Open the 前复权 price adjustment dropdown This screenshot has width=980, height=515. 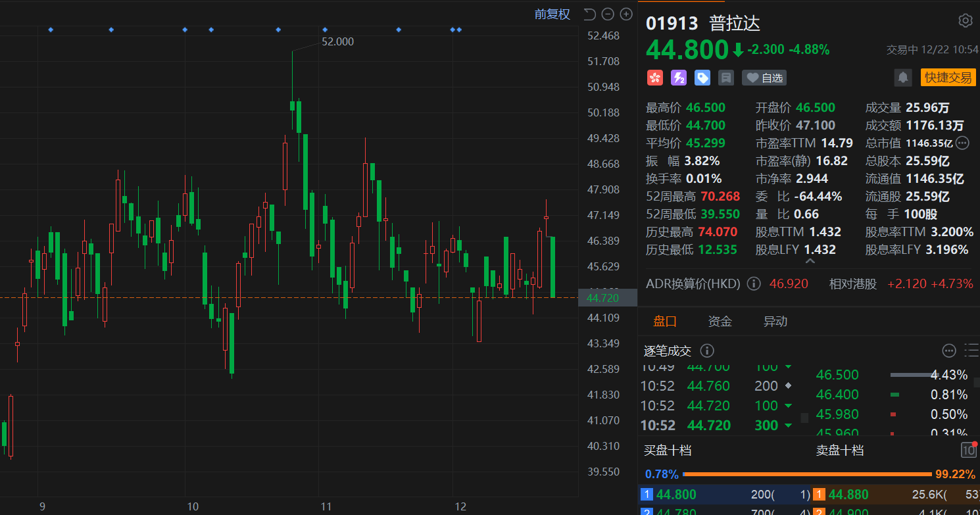(552, 14)
